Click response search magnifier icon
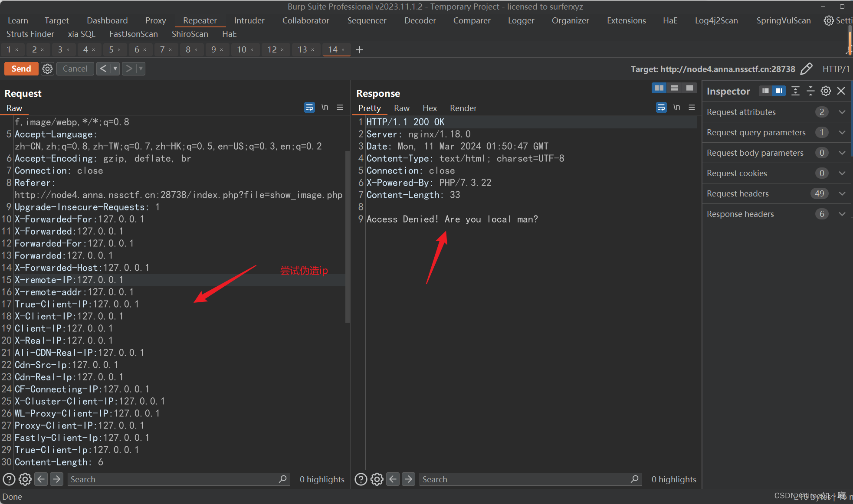This screenshot has width=853, height=504. pos(635,479)
